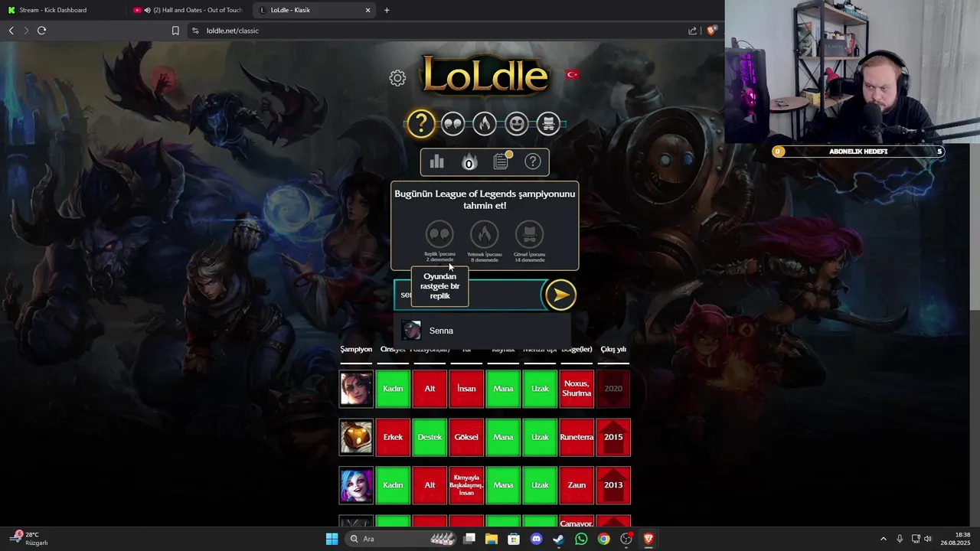The width and height of the screenshot is (980, 551).
Task: Open LoLdle settings gear
Action: pyautogui.click(x=397, y=78)
